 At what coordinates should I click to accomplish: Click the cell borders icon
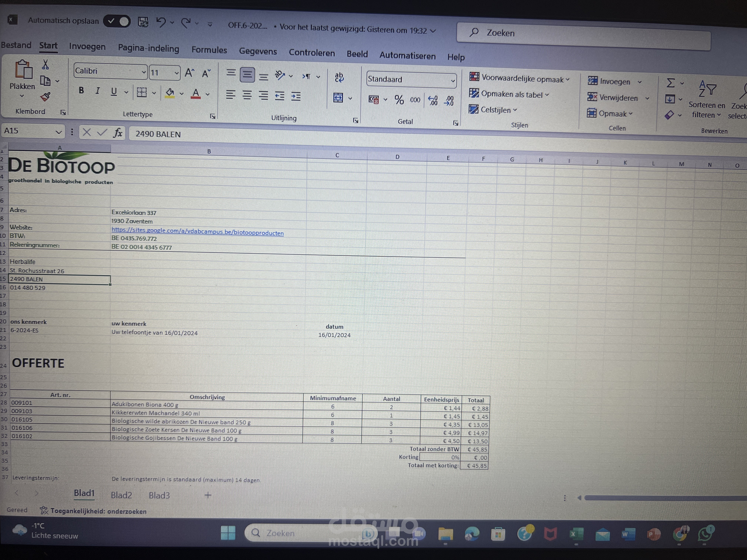coord(142,92)
